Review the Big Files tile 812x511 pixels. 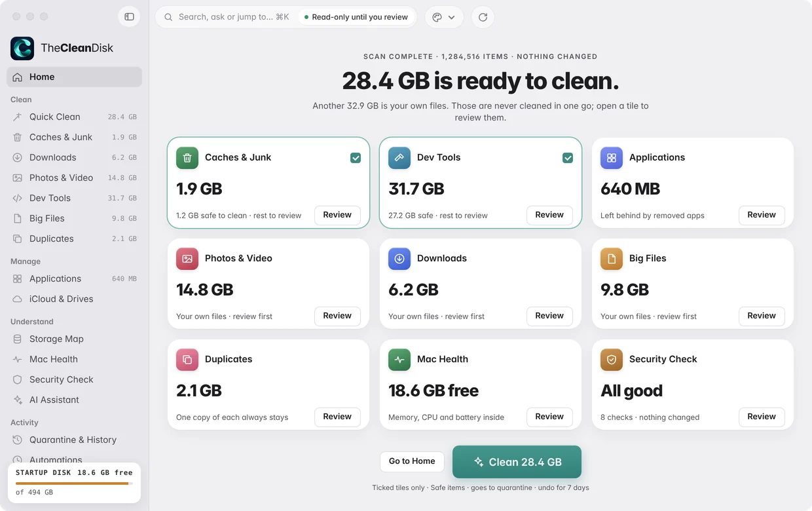762,316
